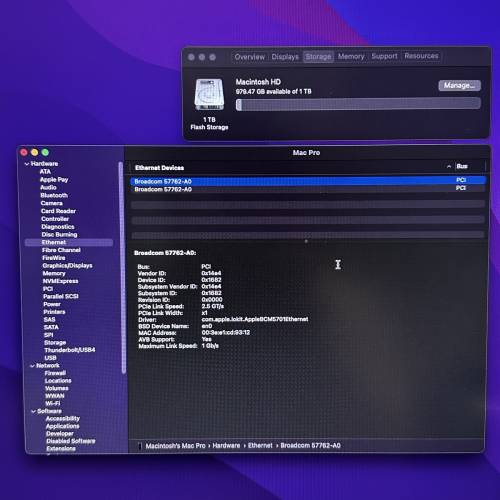Select Thunderbolt/USB4 in the sidebar
Screen dimensions: 500x500
click(70, 350)
